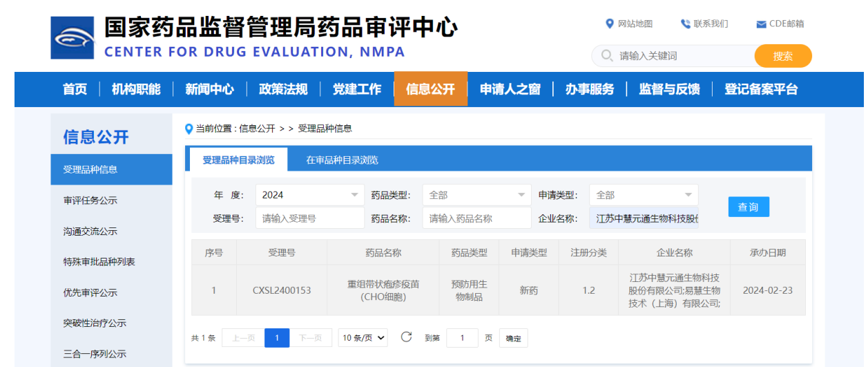Image resolution: width=868 pixels, height=367 pixels.
Task: Open 政策法规 menu
Action: 283,89
